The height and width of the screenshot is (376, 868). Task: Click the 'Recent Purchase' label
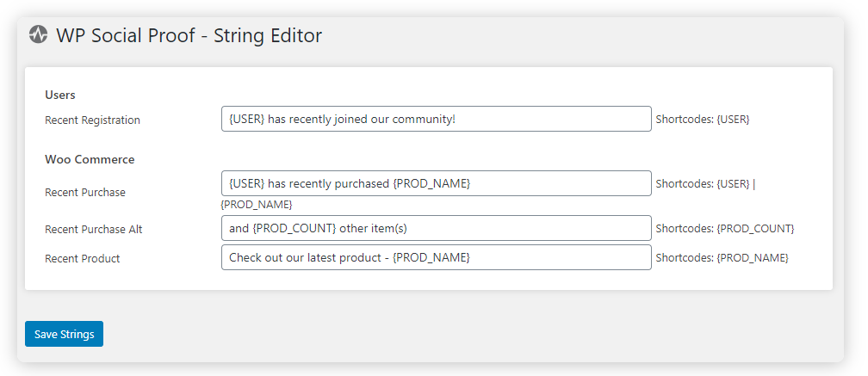85,193
